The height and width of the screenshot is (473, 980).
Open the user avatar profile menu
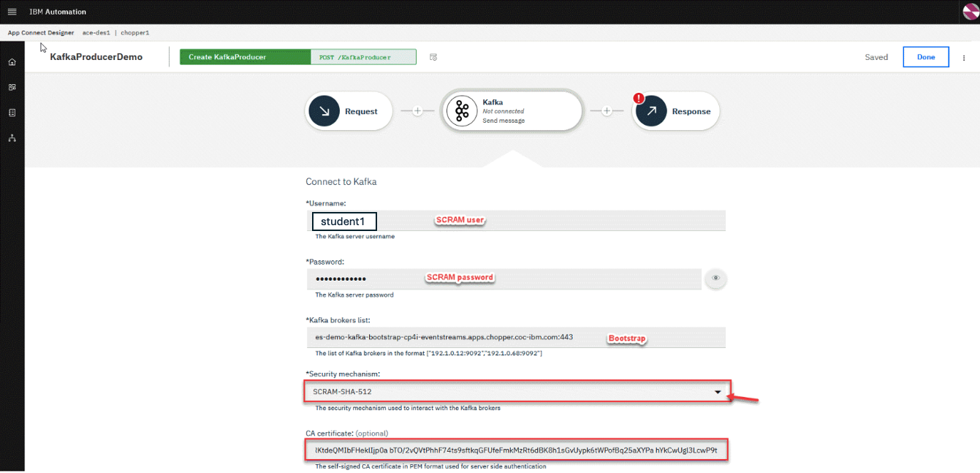[971, 12]
